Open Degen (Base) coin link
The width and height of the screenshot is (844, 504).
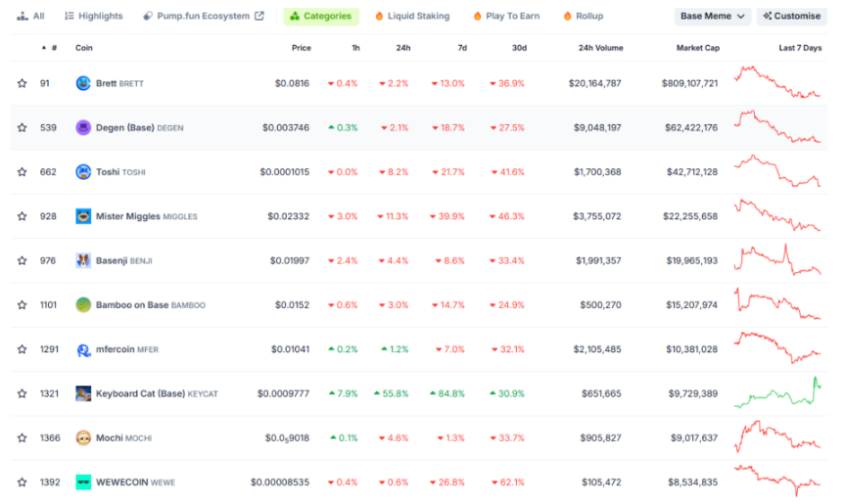(x=139, y=127)
